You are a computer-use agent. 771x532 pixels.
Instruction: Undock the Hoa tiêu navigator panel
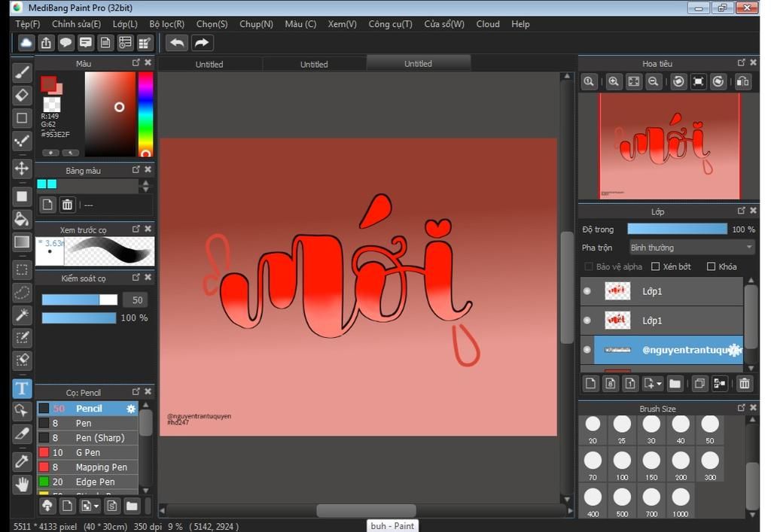742,63
